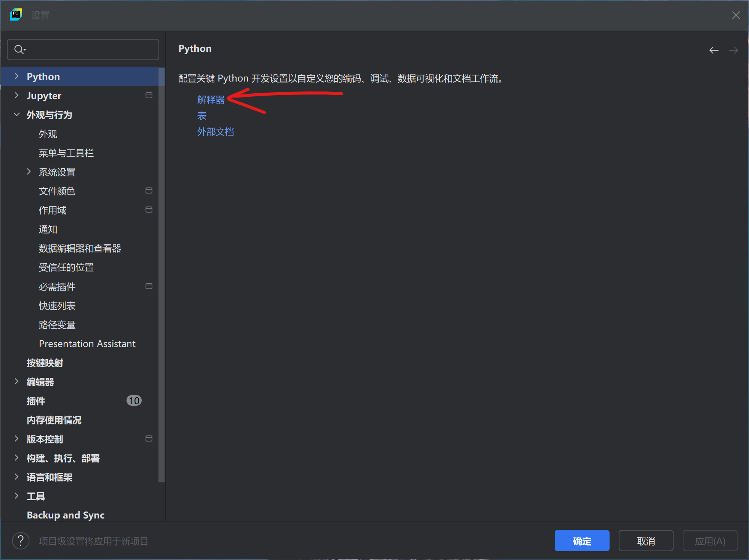Image resolution: width=749 pixels, height=560 pixels.
Task: Click the search magnifier icon
Action: click(x=19, y=50)
